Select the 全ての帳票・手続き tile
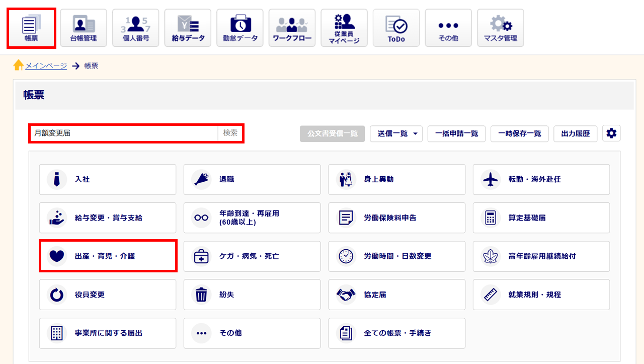 tap(397, 333)
